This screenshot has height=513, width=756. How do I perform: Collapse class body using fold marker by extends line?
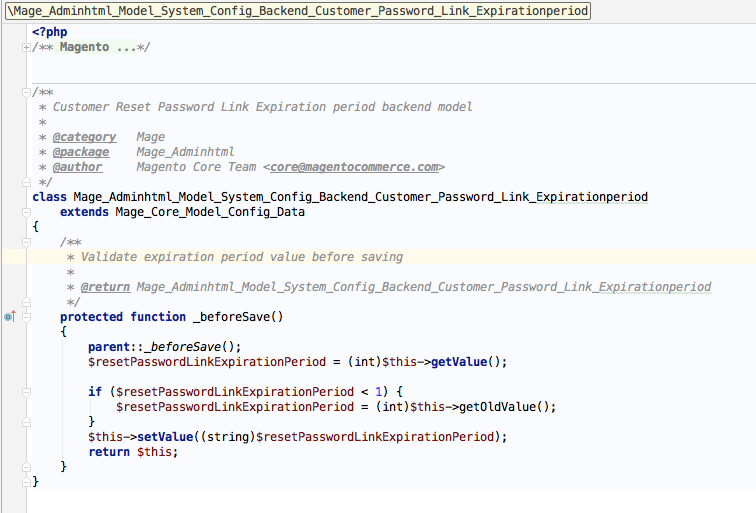pos(26,212)
